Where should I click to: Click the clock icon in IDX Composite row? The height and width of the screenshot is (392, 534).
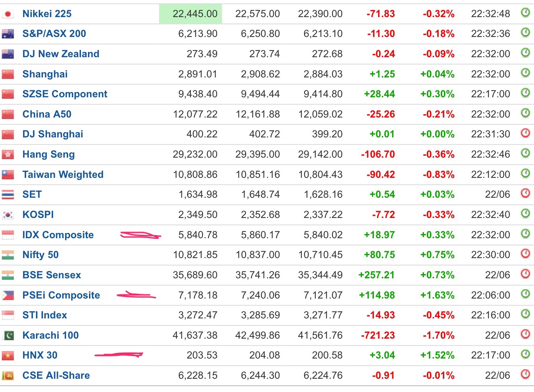[x=525, y=234]
